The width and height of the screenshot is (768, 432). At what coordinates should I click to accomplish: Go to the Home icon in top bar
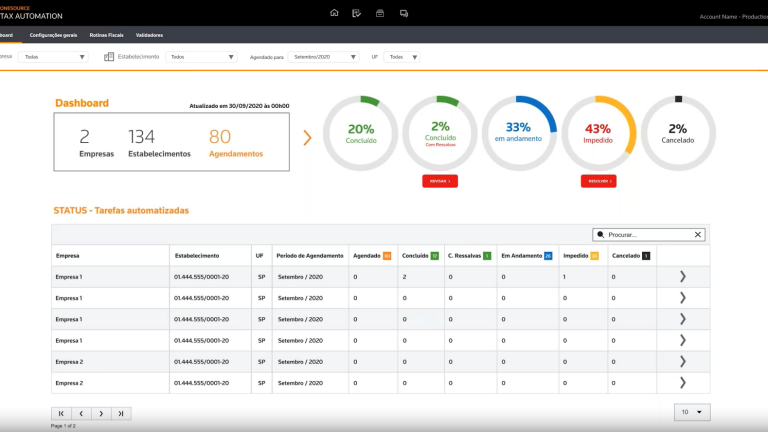(x=334, y=13)
